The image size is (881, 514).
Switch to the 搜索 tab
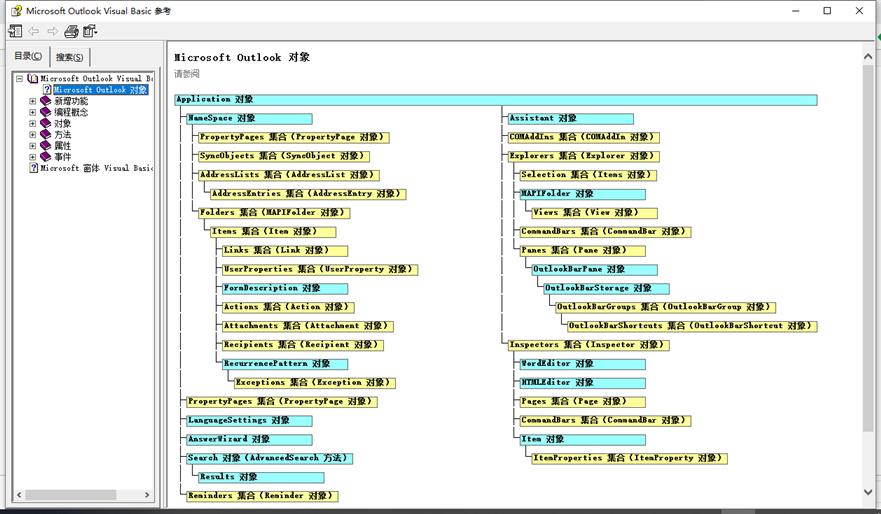click(69, 57)
